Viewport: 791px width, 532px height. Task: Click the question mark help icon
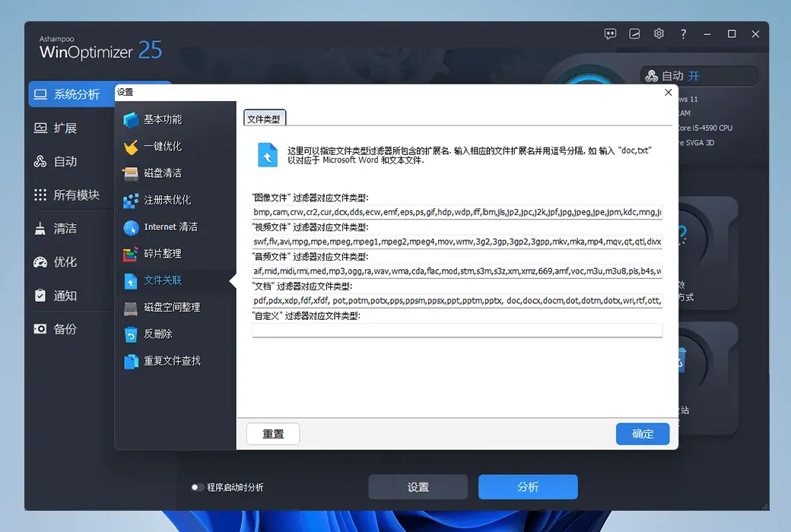pos(683,33)
